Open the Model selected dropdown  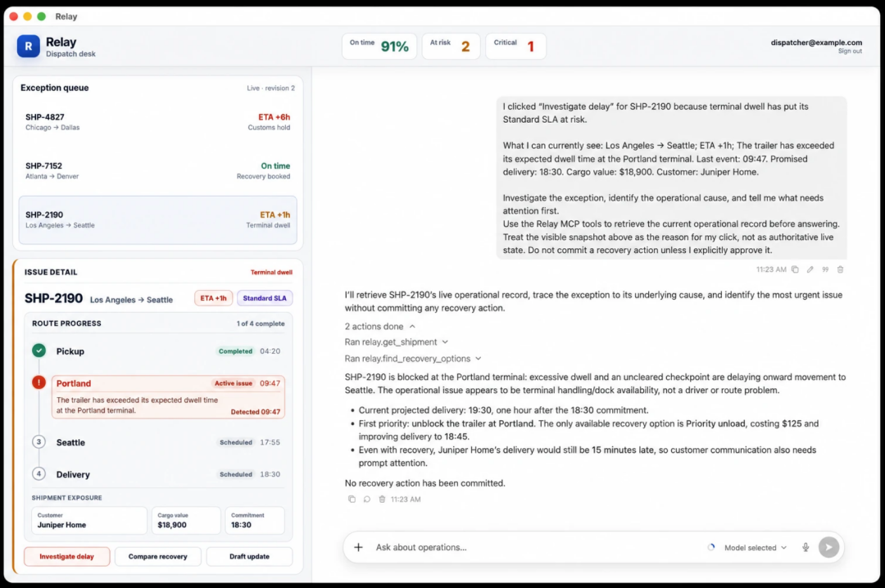pos(756,548)
